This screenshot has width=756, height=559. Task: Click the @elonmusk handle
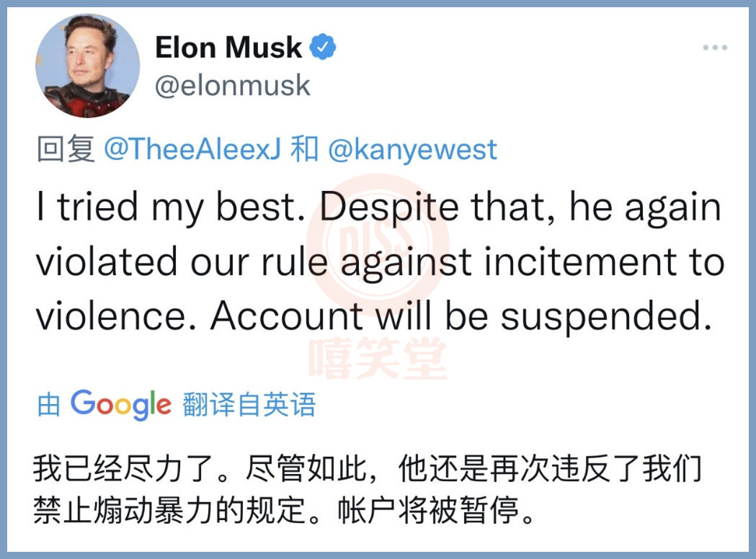tap(232, 86)
